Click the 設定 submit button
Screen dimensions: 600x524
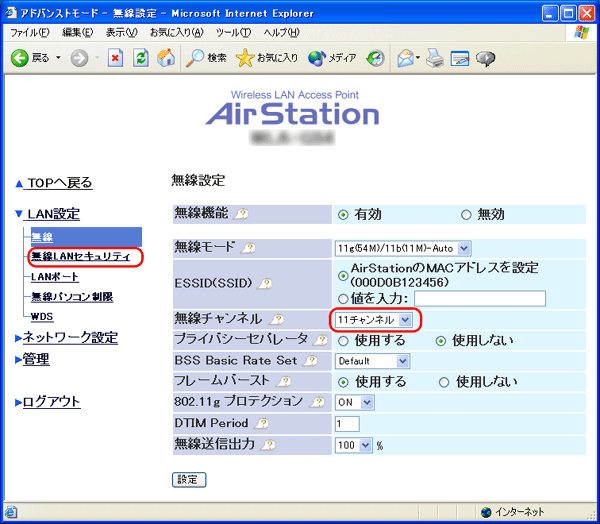[x=189, y=480]
